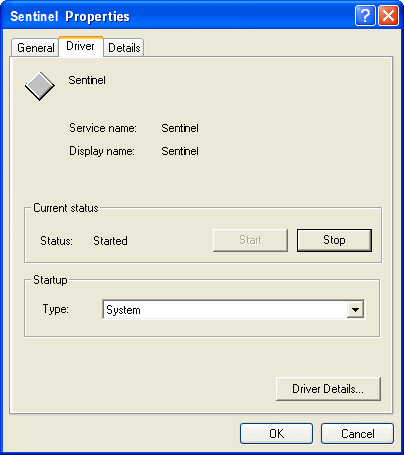Image resolution: width=404 pixels, height=455 pixels.
Task: Confirm with the OK button
Action: (276, 434)
